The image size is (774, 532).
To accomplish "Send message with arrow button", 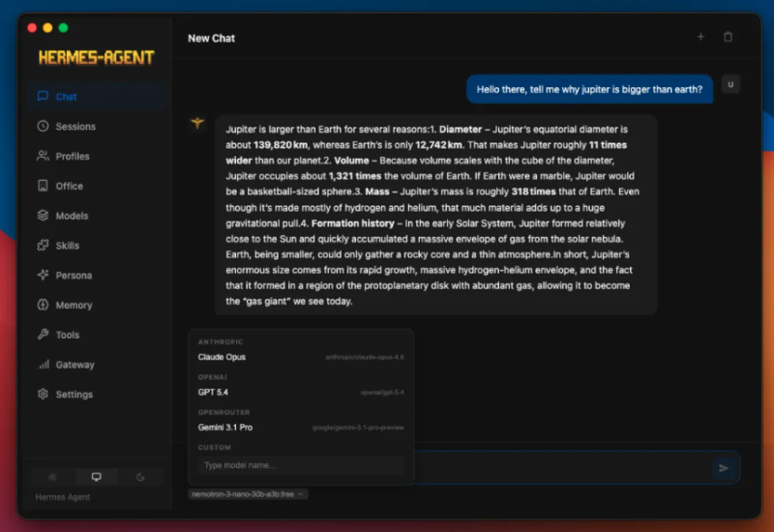I will [x=723, y=468].
